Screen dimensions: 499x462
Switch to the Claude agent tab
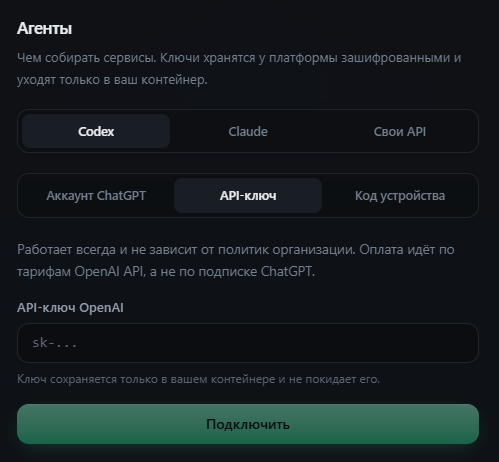pos(248,131)
